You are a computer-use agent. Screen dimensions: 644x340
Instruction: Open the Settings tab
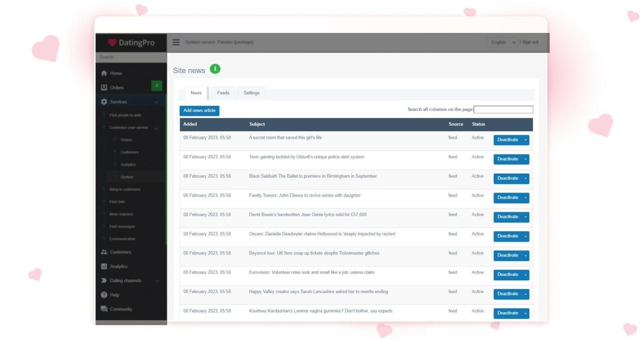[x=251, y=93]
